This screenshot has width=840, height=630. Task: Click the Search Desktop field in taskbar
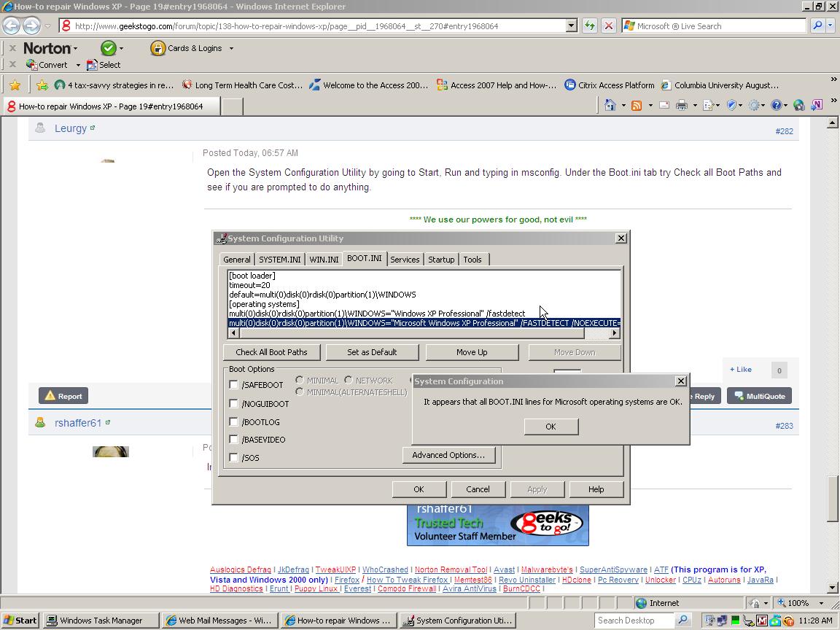[635, 621]
